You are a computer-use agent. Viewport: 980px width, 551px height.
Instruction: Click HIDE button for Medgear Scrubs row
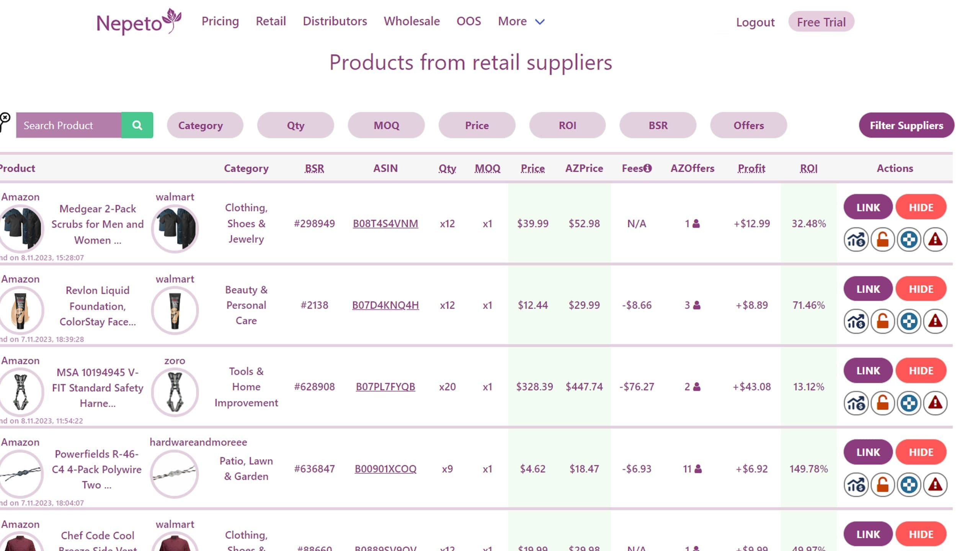(x=921, y=207)
